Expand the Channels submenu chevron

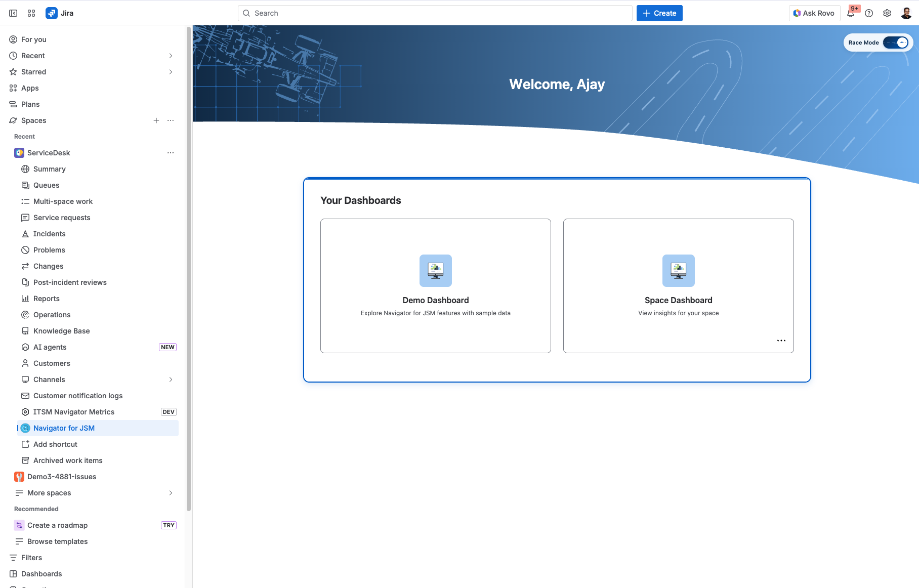[171, 380]
